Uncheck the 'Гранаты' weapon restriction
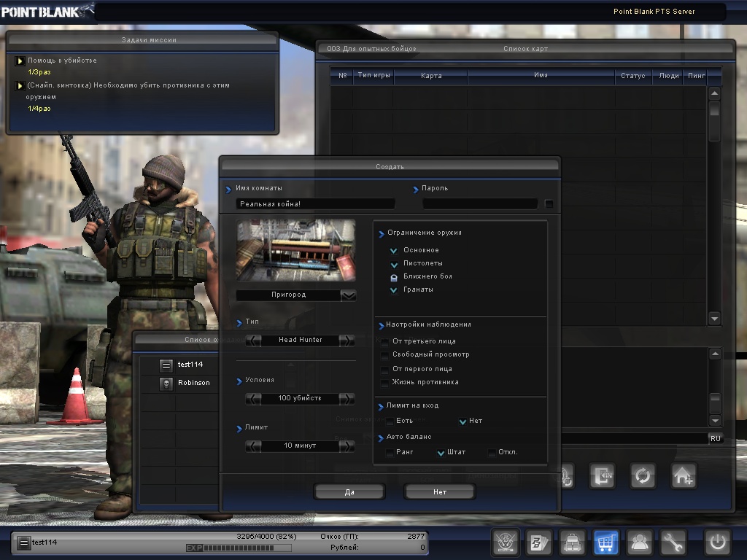This screenshot has height=560, width=747. (394, 289)
